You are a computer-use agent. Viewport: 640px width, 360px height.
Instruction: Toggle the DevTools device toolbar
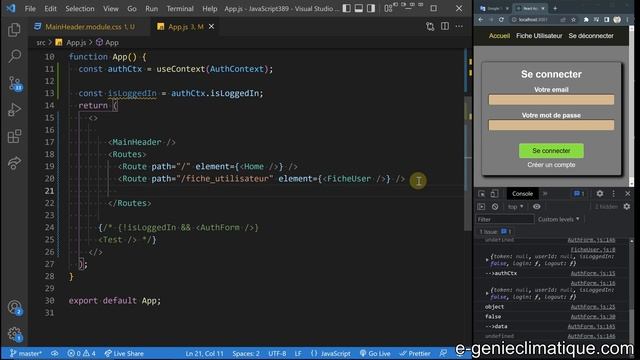[x=494, y=194]
